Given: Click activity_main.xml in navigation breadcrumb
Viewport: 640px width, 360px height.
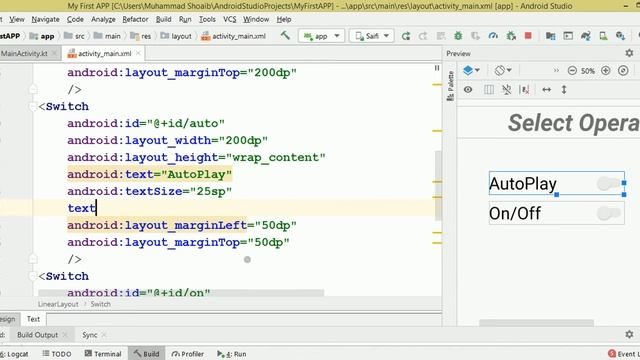Looking at the screenshot, I should point(233,36).
